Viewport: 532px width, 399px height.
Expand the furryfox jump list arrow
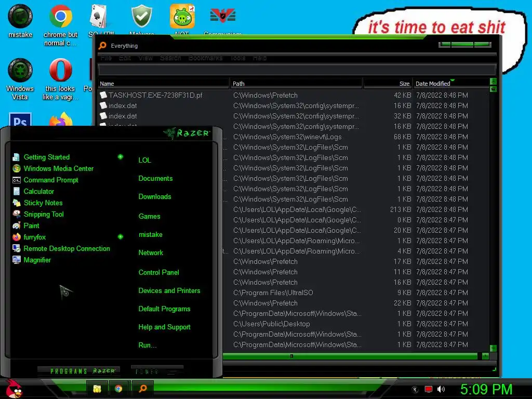[120, 237]
